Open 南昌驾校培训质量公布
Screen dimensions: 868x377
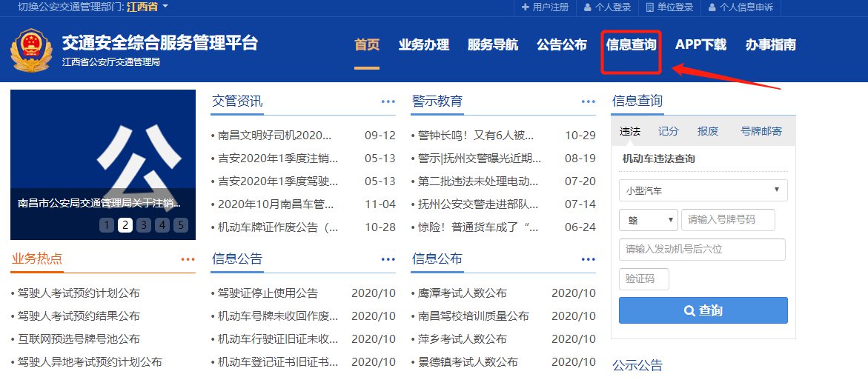click(474, 316)
